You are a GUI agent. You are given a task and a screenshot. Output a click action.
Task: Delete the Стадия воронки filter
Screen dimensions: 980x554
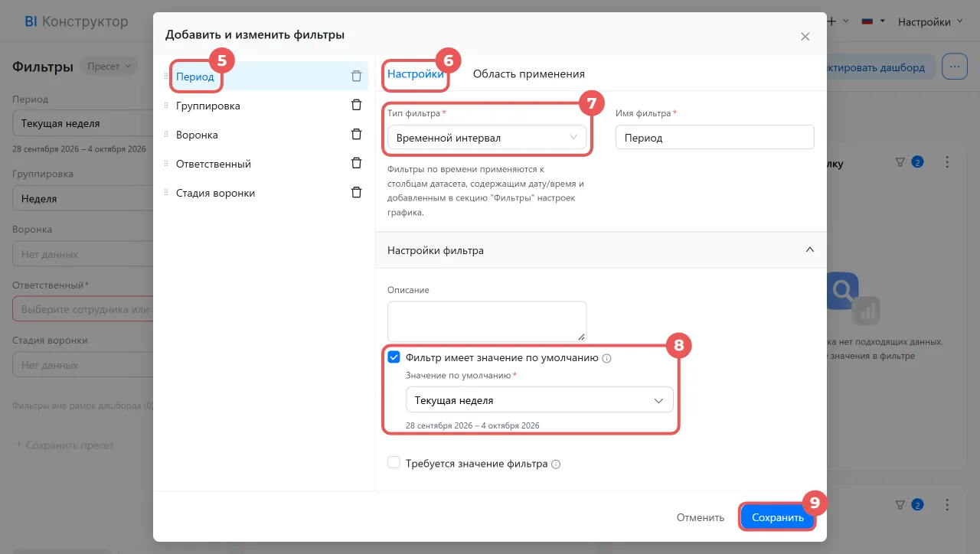pyautogui.click(x=356, y=193)
